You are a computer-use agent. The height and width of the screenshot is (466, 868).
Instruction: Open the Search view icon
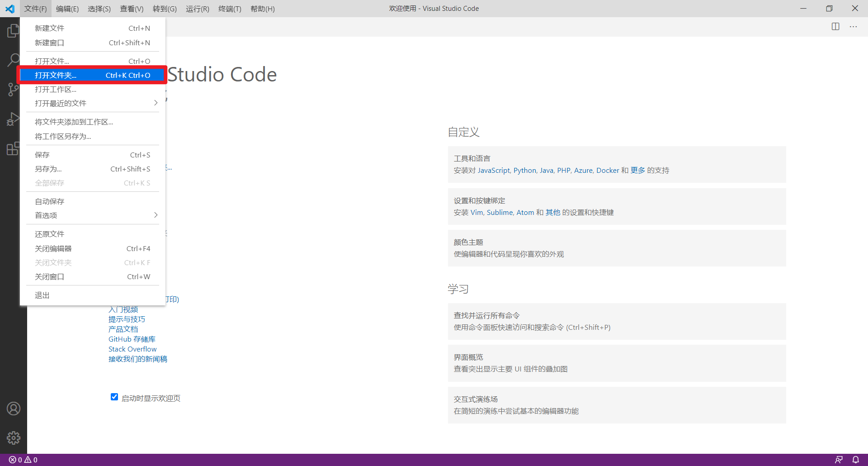(x=13, y=60)
